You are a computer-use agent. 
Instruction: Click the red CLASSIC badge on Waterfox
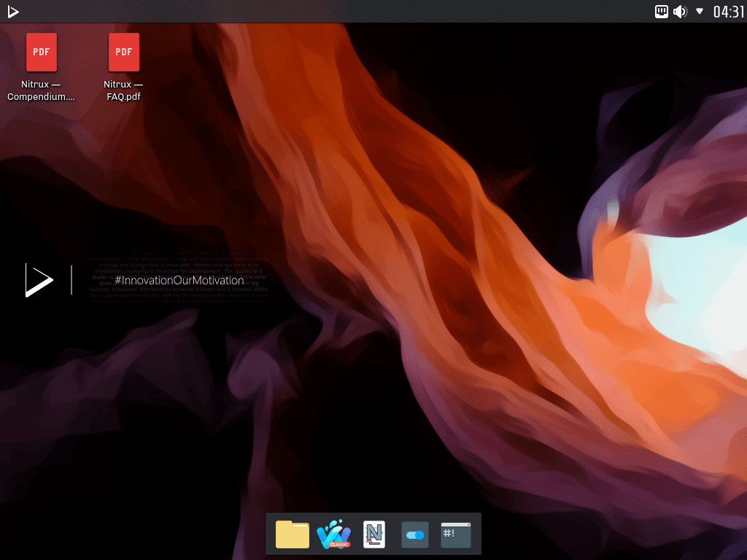click(340, 544)
